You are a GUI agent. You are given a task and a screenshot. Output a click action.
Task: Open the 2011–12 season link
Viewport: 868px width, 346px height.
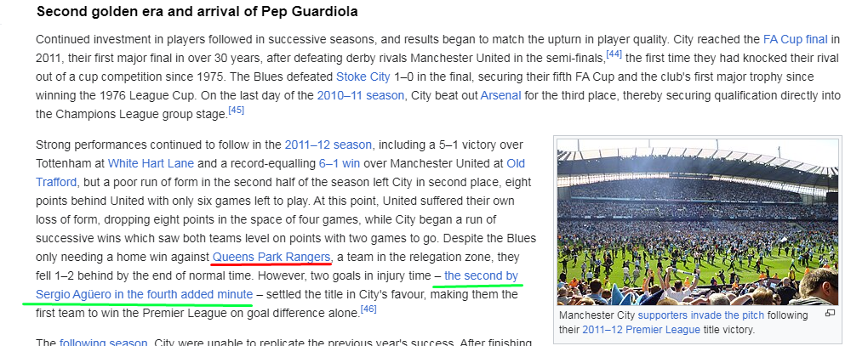click(328, 145)
